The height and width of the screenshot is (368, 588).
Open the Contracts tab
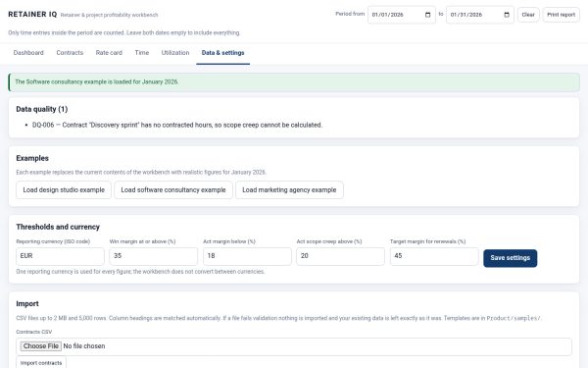point(70,53)
